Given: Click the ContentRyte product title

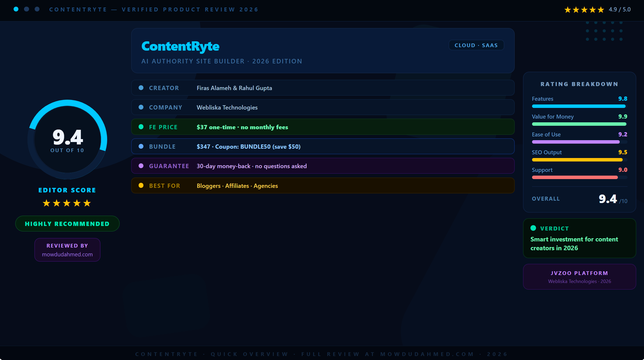Looking at the screenshot, I should coord(180,47).
